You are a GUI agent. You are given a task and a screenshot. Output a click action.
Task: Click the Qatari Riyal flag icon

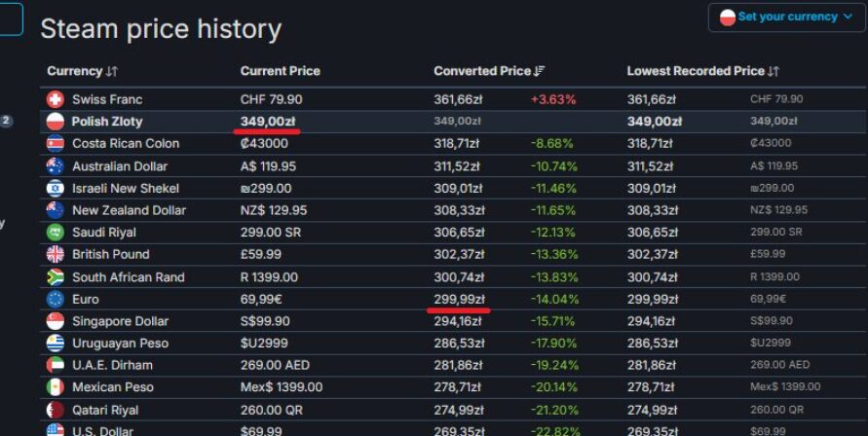click(56, 410)
